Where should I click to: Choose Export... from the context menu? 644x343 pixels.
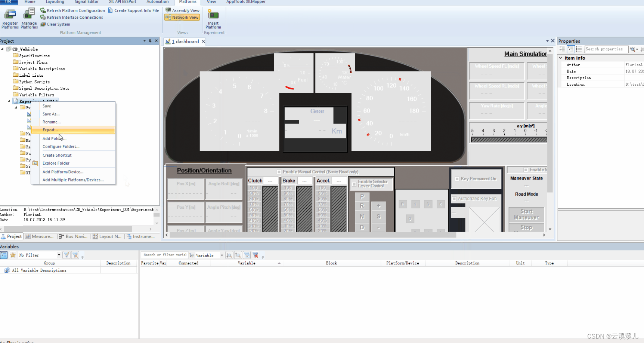coord(73,130)
